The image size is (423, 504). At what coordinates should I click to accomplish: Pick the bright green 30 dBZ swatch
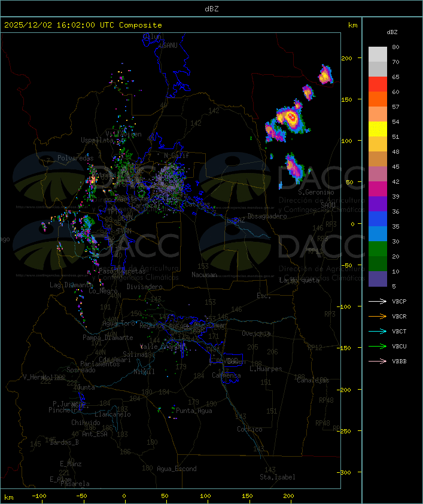(378, 249)
